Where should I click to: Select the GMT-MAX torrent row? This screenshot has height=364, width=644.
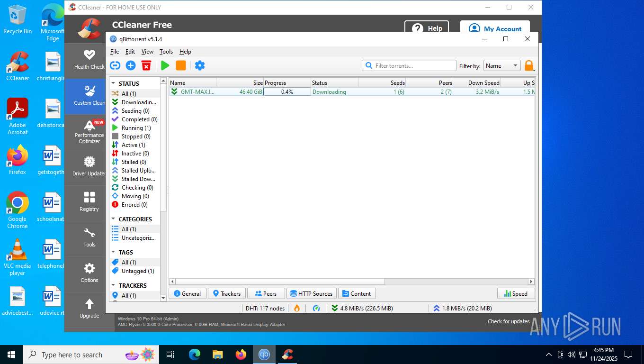(351, 92)
